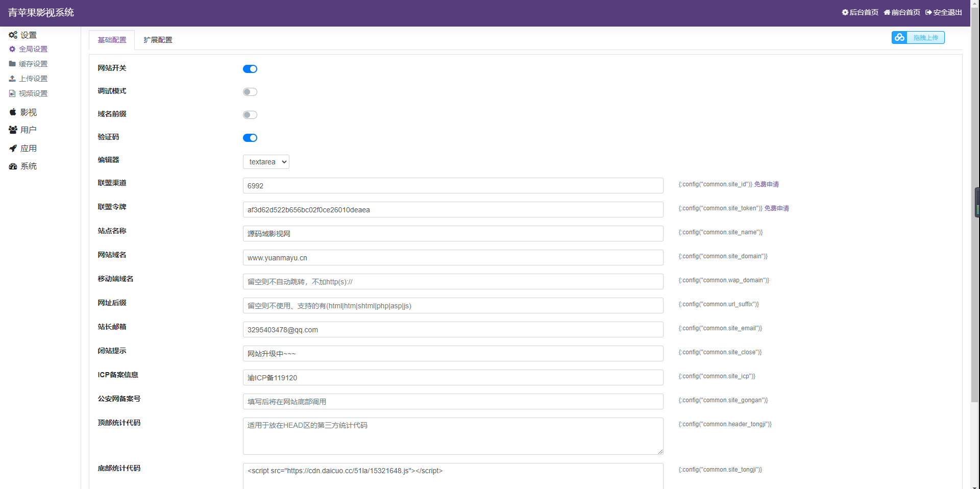Click the cloud icon on 拖拽上传 button
This screenshot has height=489, width=980.
pyautogui.click(x=899, y=38)
